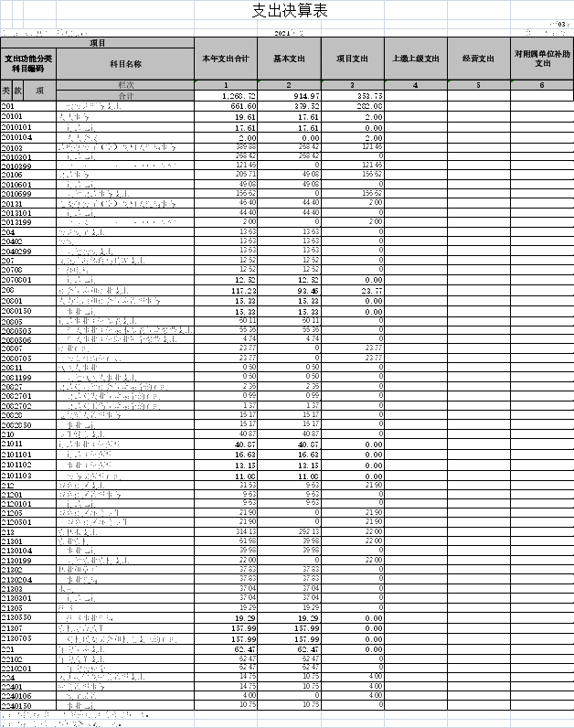Select the 类 sub-header cell
This screenshot has height=728, width=574.
pyautogui.click(x=6, y=91)
